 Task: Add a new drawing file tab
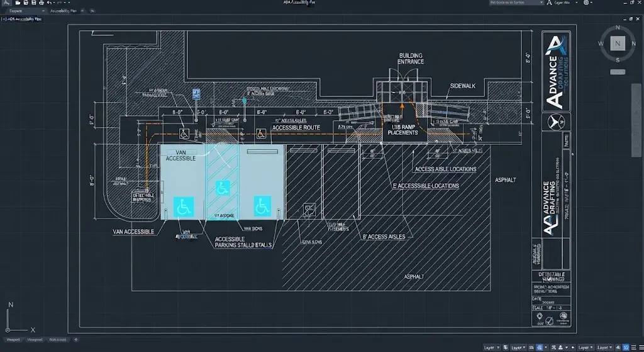[x=92, y=11]
